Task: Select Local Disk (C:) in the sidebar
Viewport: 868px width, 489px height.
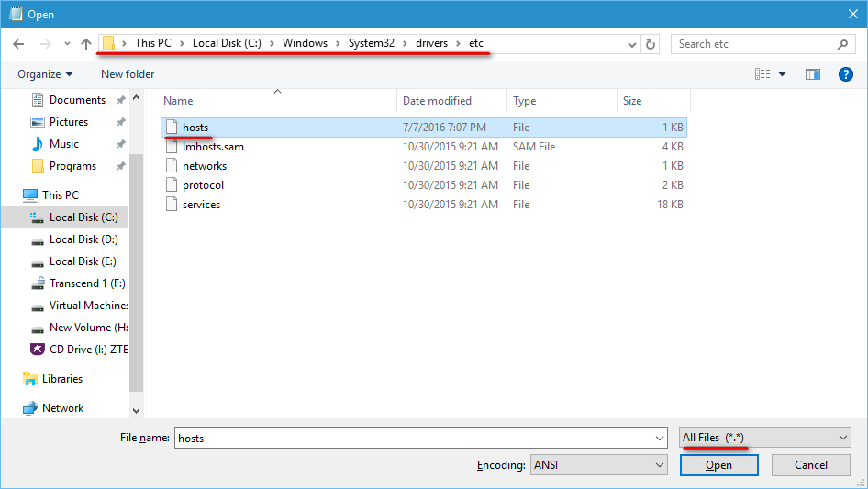Action: pyautogui.click(x=83, y=217)
